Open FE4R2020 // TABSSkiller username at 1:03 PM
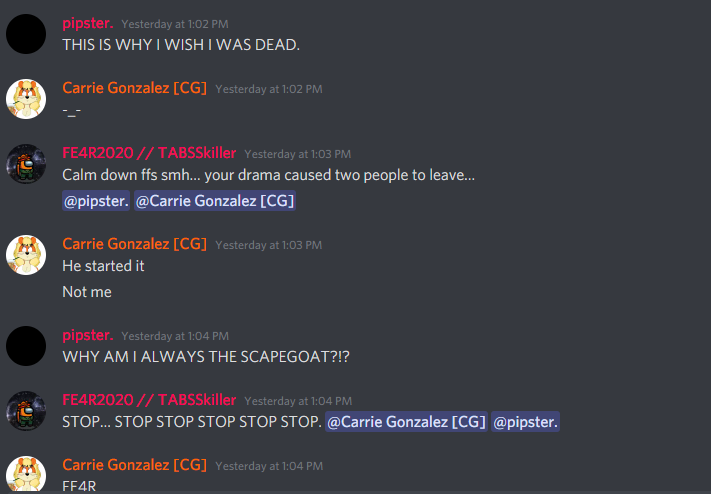711x494 pixels. coord(149,153)
